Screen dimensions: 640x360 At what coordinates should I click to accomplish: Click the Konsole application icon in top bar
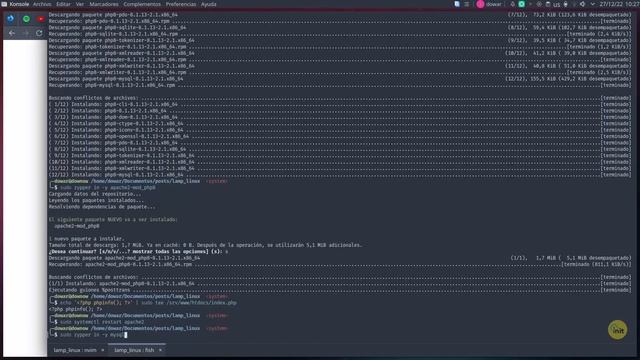pyautogui.click(x=4, y=4)
